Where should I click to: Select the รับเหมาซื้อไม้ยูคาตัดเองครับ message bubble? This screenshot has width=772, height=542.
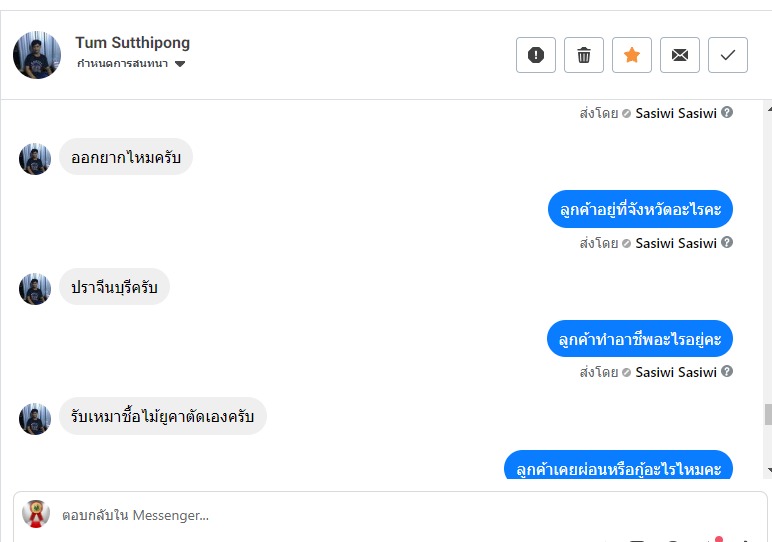coord(163,416)
